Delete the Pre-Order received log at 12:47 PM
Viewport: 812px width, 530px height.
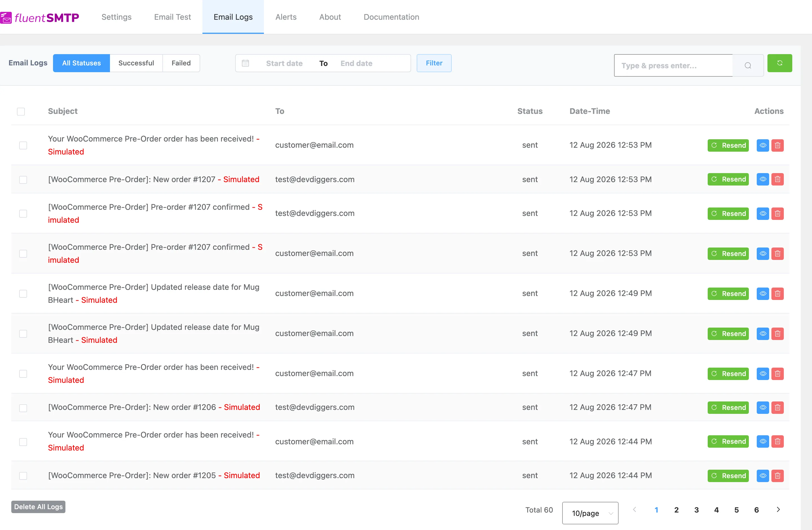point(778,374)
